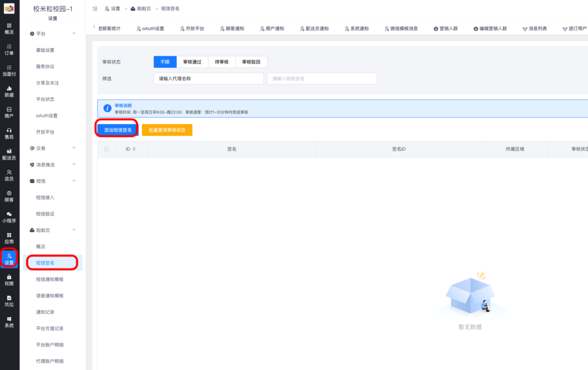Open the 配送员 management icon
588x370 pixels.
point(9,155)
